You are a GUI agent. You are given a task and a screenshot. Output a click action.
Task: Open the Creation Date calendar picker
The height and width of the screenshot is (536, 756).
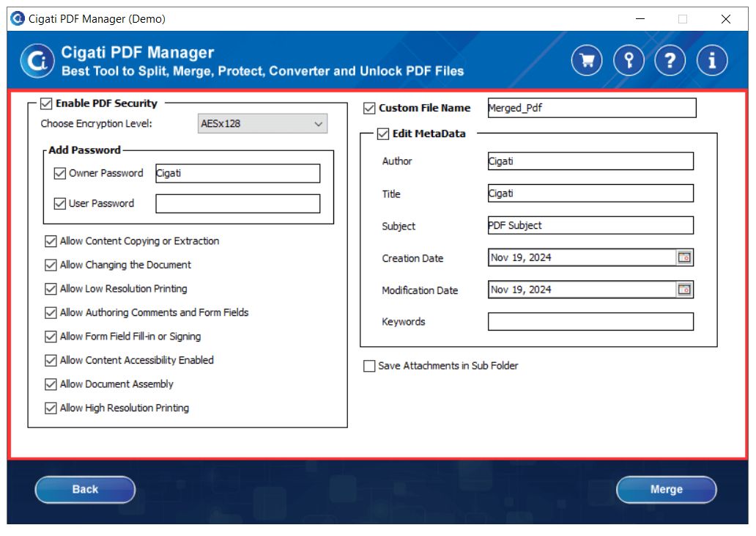click(683, 257)
